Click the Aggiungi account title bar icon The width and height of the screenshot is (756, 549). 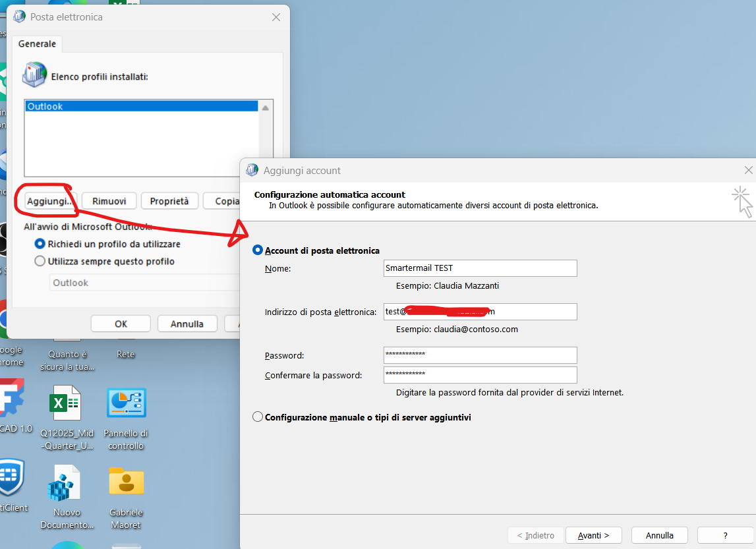252,170
